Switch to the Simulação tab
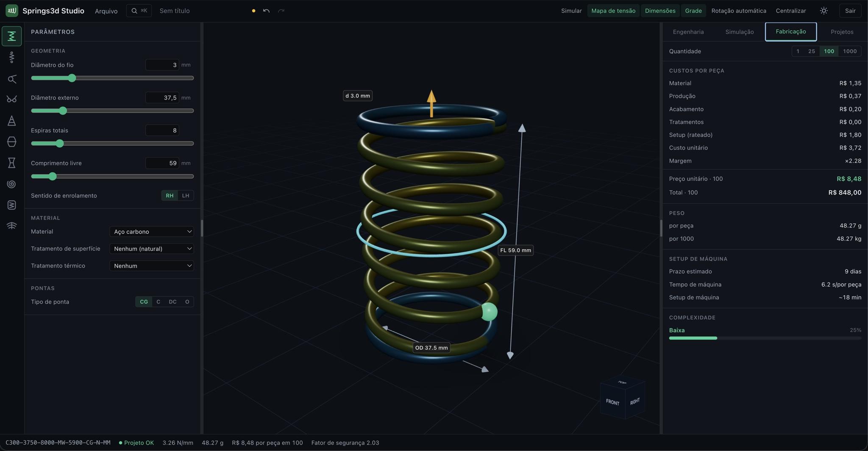 pos(740,32)
